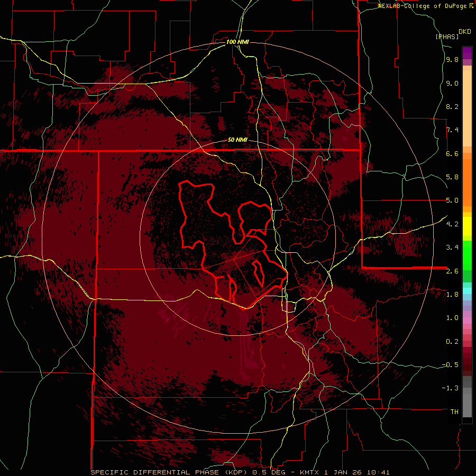
Task: Click the 7.4 scale value
Action: pyautogui.click(x=452, y=130)
